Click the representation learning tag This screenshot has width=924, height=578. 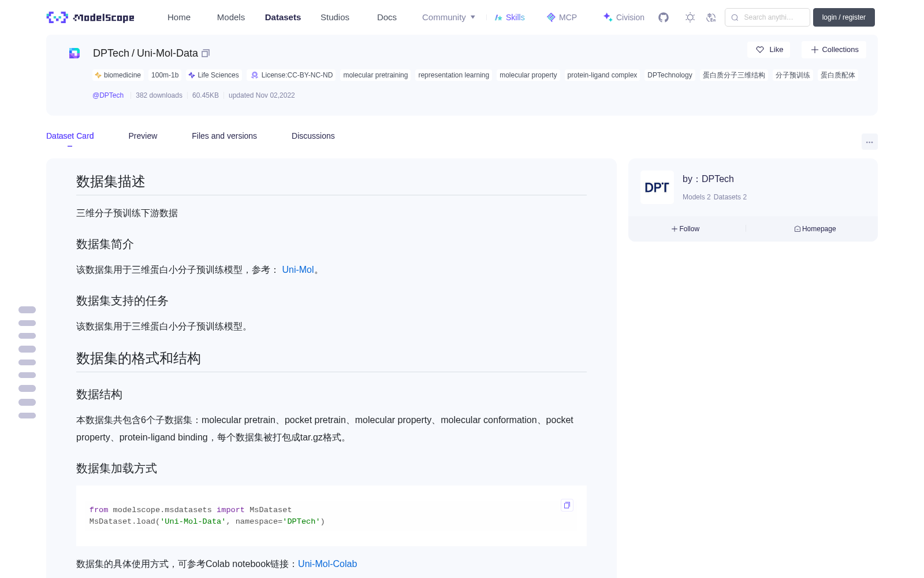[453, 75]
